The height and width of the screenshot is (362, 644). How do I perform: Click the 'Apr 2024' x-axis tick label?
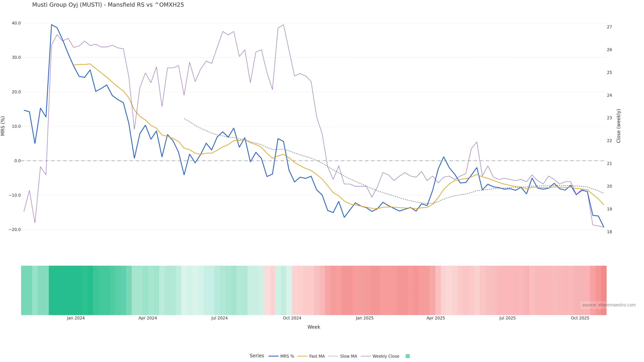148,318
